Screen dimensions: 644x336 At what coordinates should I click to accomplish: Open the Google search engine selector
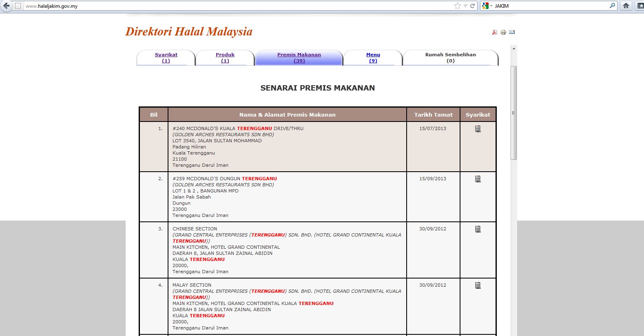487,6
